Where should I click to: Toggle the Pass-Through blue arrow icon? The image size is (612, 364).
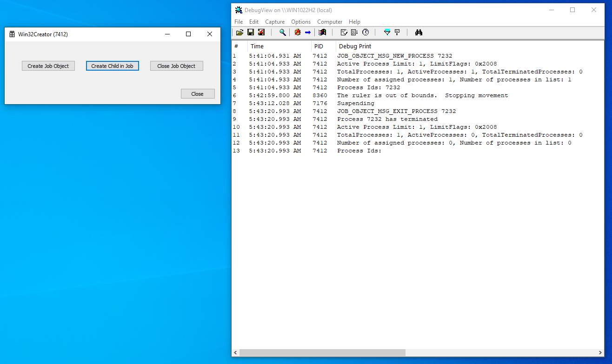(x=308, y=32)
